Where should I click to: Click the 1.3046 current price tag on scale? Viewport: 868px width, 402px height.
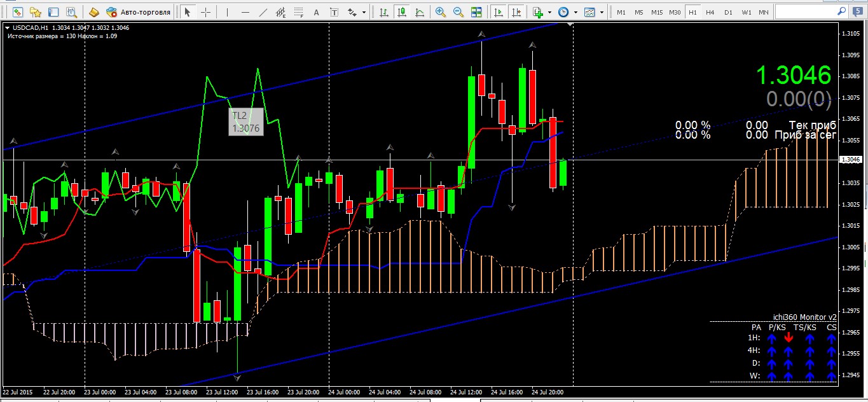click(850, 160)
